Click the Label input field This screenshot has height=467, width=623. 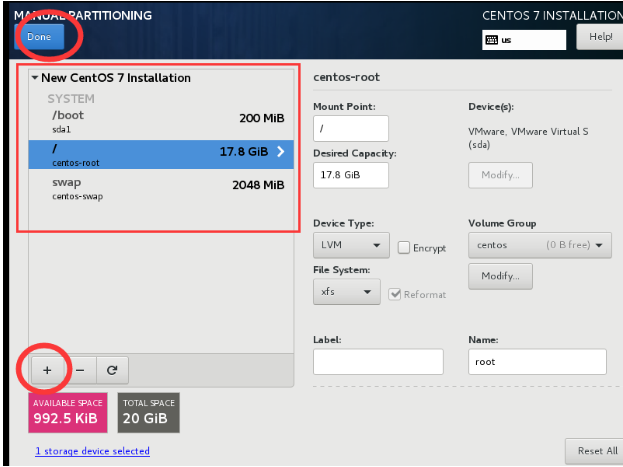pyautogui.click(x=378, y=362)
